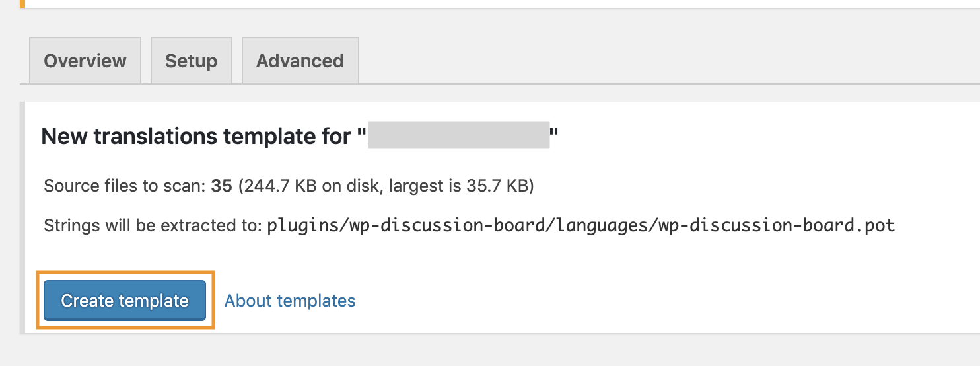Click the 'New translations template for' heading

coord(195,137)
